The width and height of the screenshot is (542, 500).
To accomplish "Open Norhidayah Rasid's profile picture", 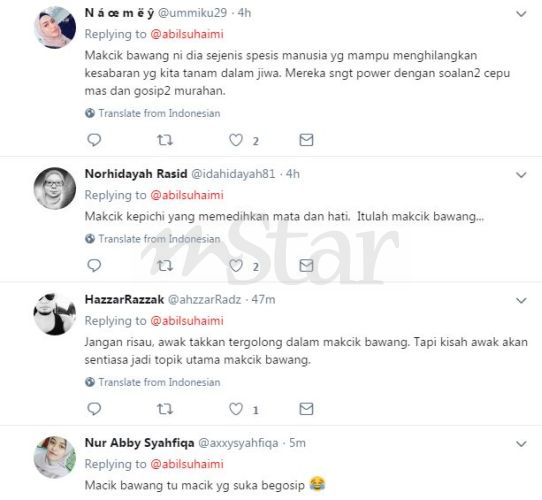I will pos(55,188).
